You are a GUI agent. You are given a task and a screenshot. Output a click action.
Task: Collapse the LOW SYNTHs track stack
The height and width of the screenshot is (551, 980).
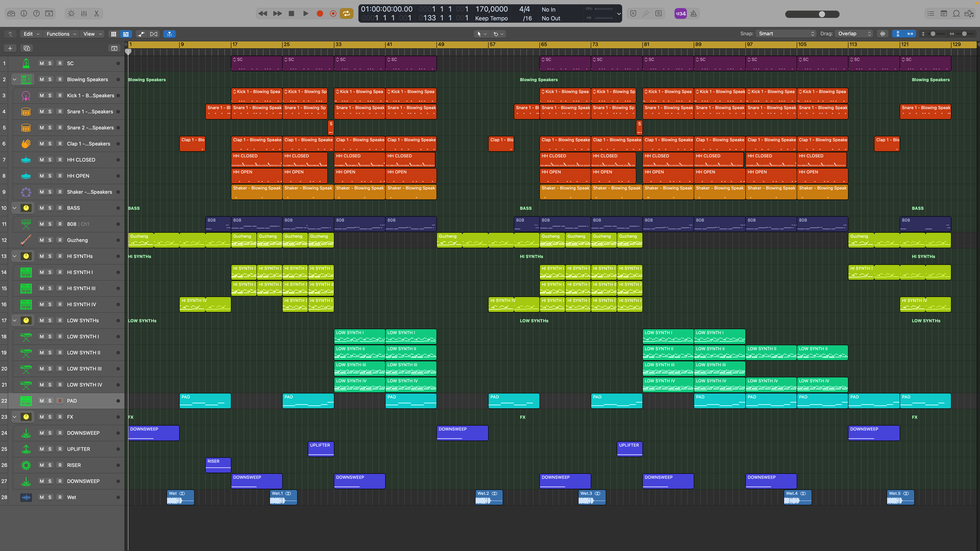point(15,321)
